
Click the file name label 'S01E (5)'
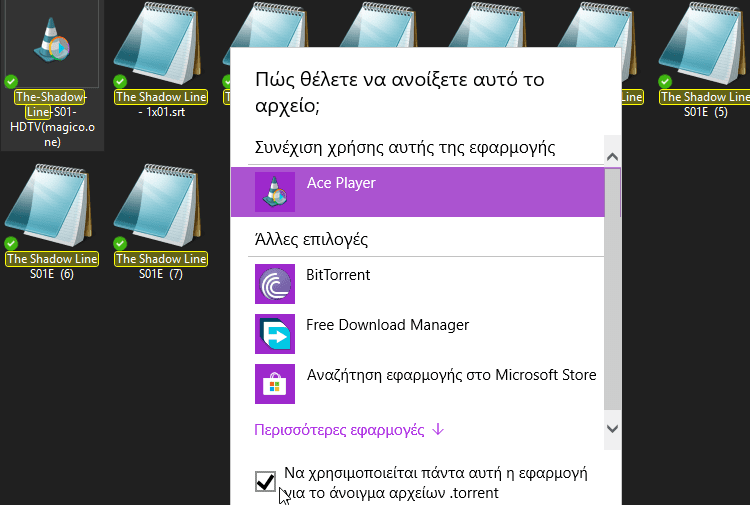coord(706,112)
